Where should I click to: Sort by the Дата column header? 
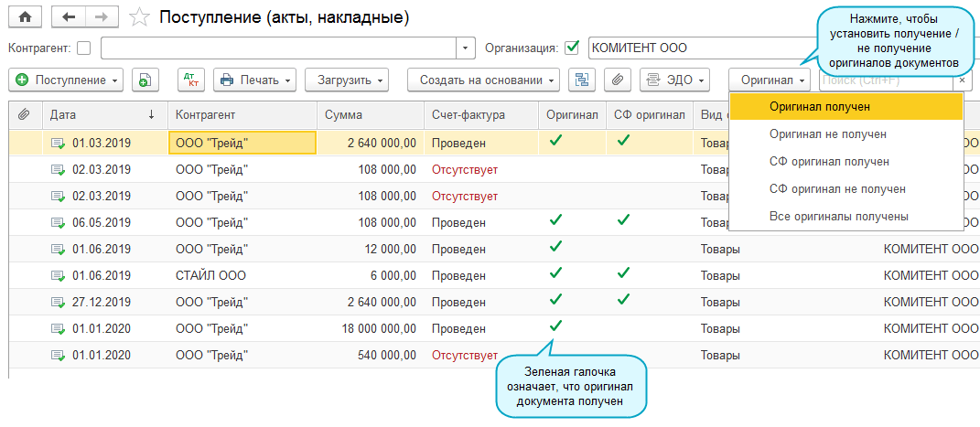point(101,115)
